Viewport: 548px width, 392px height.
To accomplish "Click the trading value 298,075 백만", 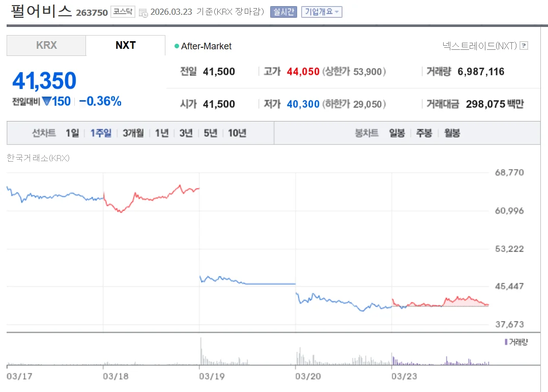I will (x=495, y=104).
